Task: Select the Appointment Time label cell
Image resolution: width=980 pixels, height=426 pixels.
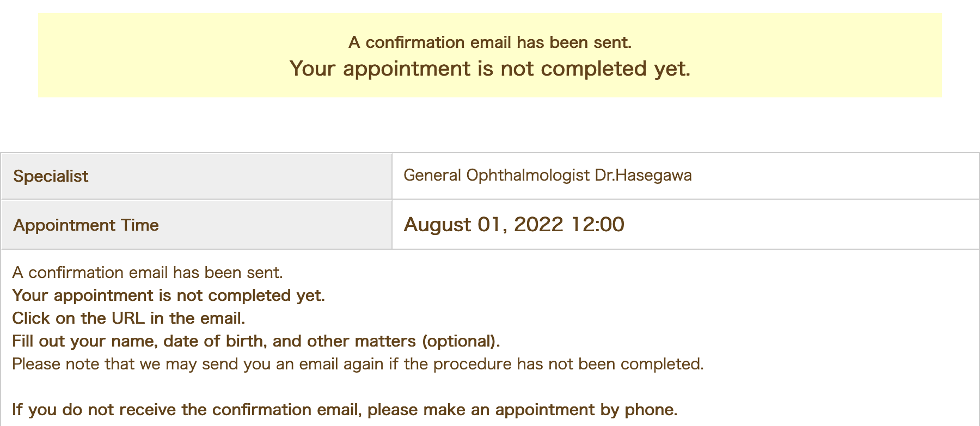Action: pos(197,225)
